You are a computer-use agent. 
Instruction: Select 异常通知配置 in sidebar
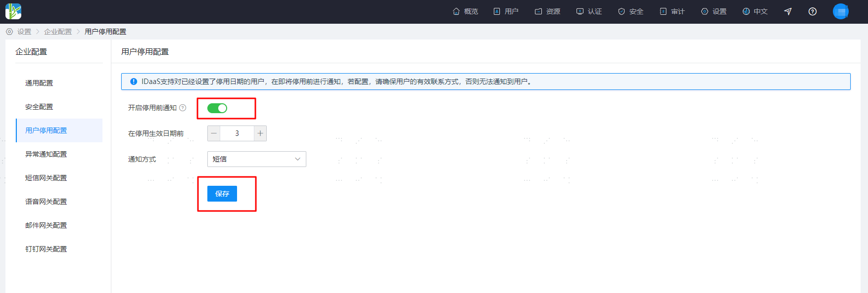point(59,154)
